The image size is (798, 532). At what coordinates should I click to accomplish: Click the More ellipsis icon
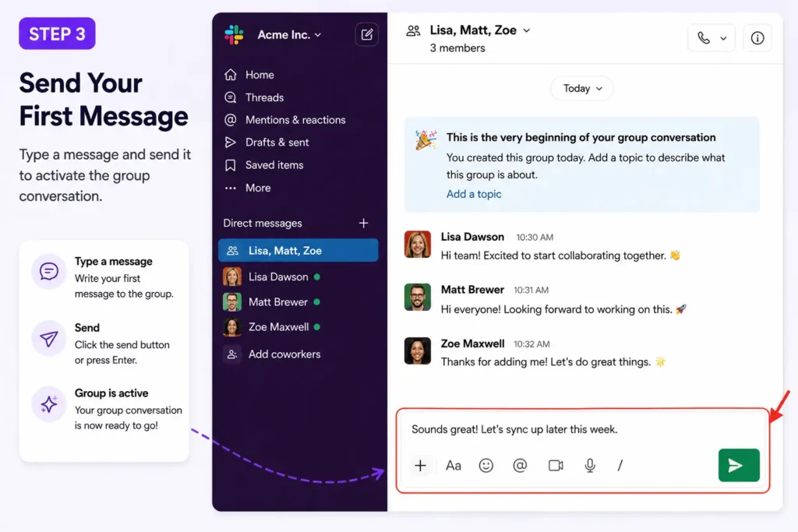(231, 188)
